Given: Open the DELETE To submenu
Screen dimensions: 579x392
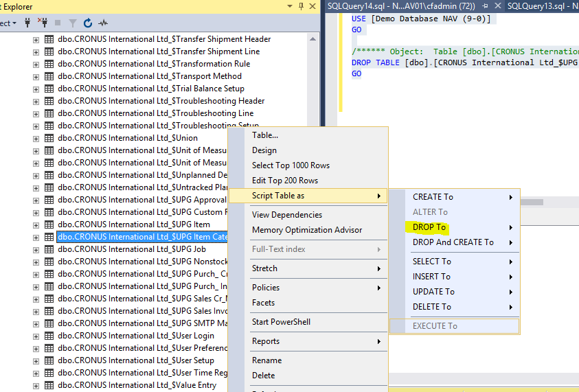Looking at the screenshot, I should click(x=455, y=307).
